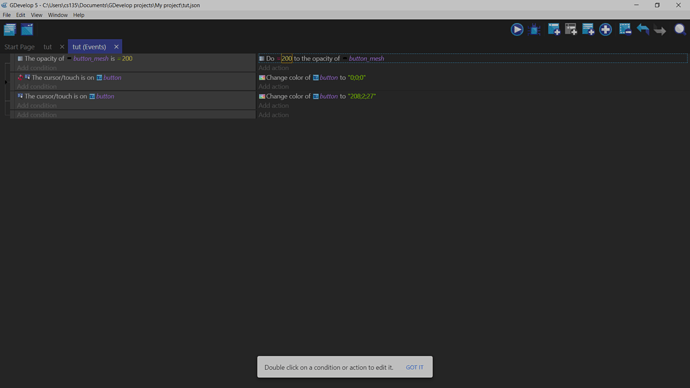Switch to the Start Page tab
Viewport: 690px width, 388px height.
pyautogui.click(x=19, y=47)
